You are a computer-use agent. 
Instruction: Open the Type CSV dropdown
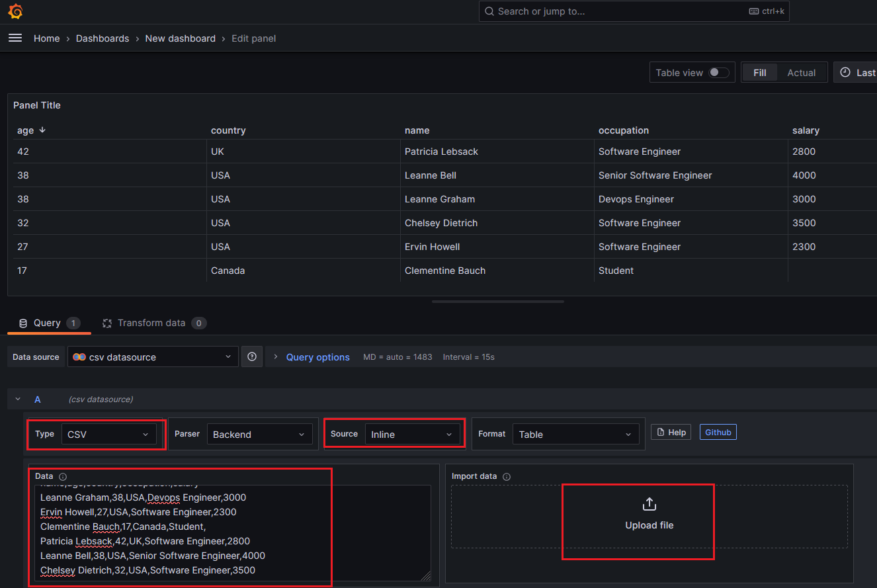[109, 435]
